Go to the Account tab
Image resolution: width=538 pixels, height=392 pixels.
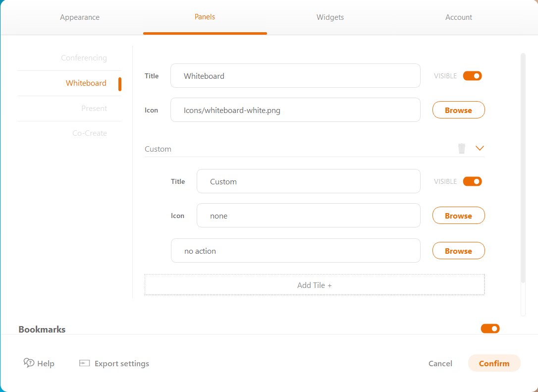coord(459,17)
